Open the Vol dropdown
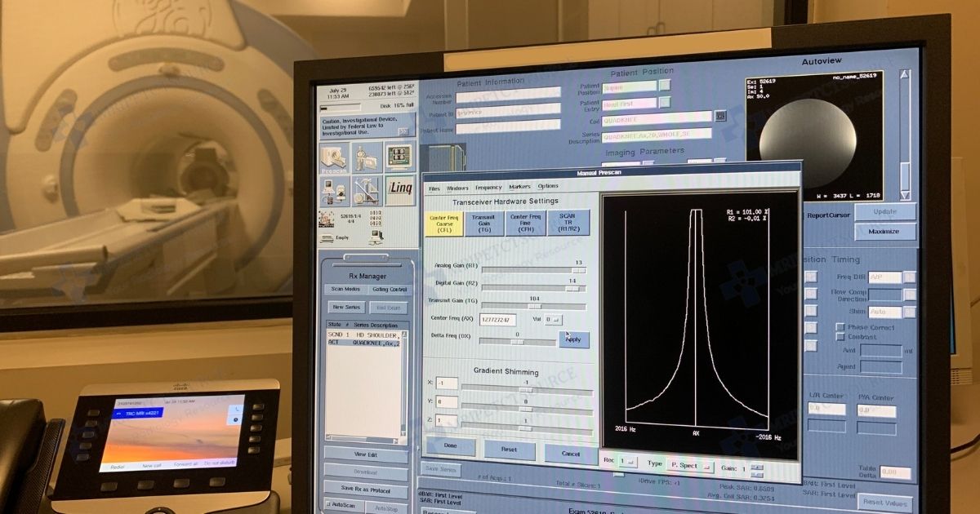980x514 pixels. [554, 320]
